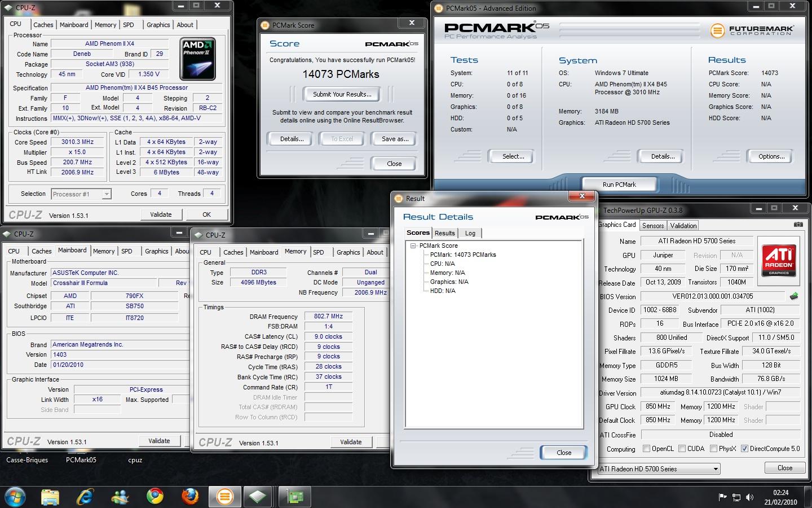Image resolution: width=812 pixels, height=508 pixels.
Task: Open the Caches tab in top CPU-Z window
Action: pos(43,25)
